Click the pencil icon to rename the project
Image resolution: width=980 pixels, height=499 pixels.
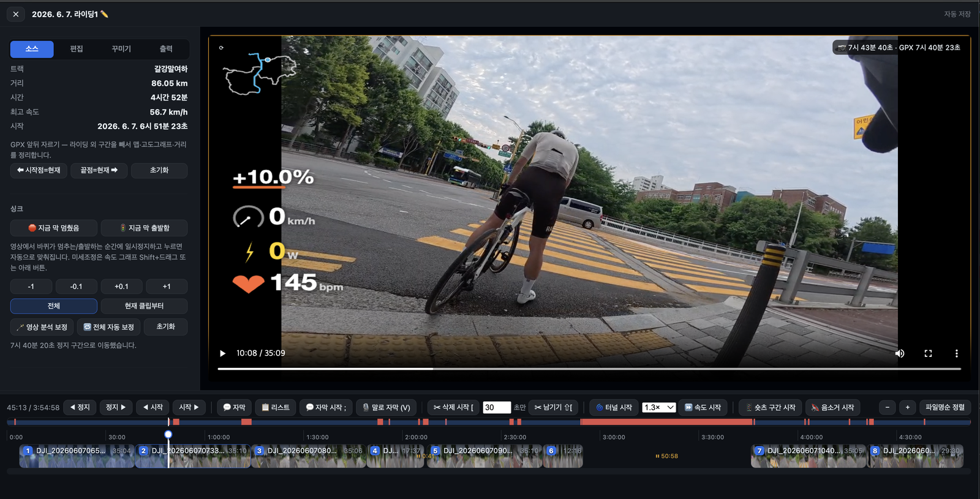pyautogui.click(x=104, y=14)
